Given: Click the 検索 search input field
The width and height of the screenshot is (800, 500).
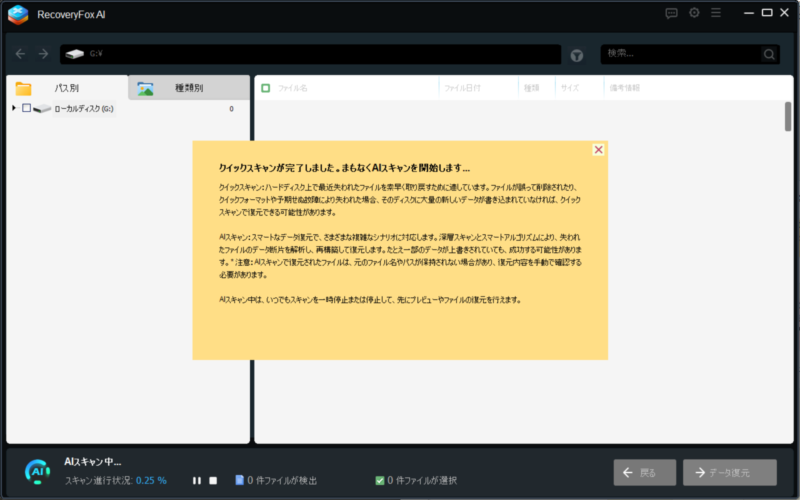Looking at the screenshot, I should pyautogui.click(x=680, y=54).
